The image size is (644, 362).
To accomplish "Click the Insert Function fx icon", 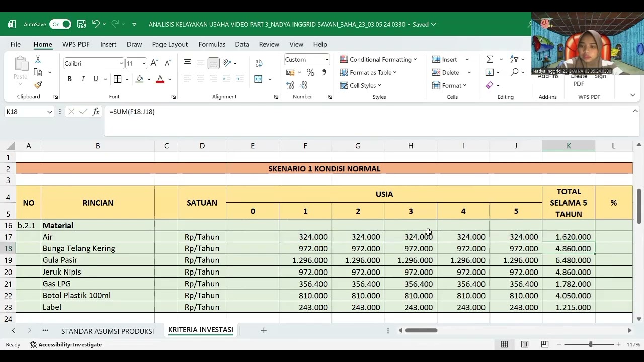I will coord(96,112).
